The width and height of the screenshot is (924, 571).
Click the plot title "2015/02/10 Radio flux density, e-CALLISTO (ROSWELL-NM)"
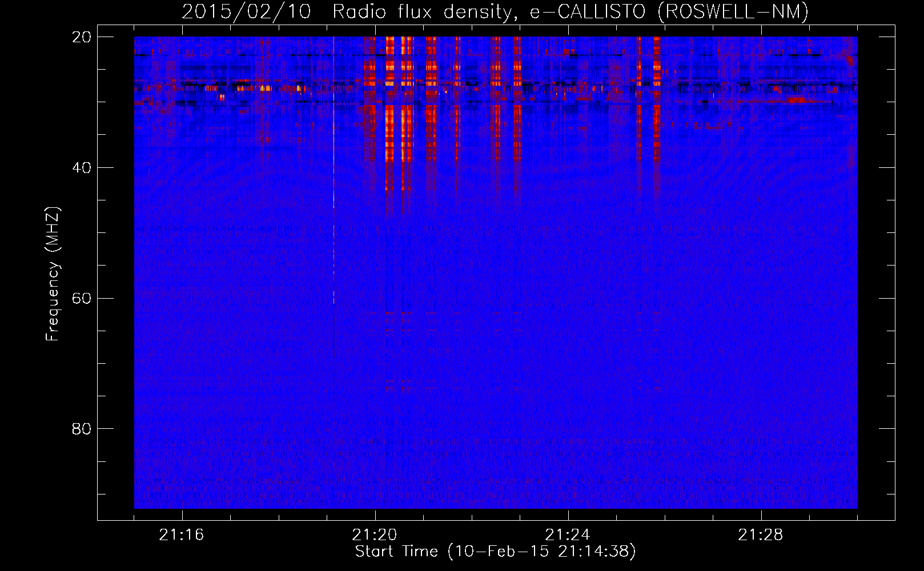495,11
